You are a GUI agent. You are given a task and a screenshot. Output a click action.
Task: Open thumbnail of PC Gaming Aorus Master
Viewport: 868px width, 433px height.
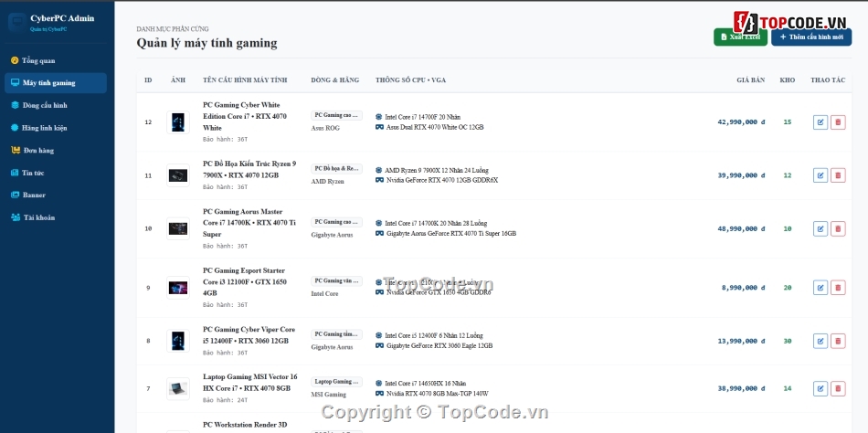pyautogui.click(x=178, y=228)
